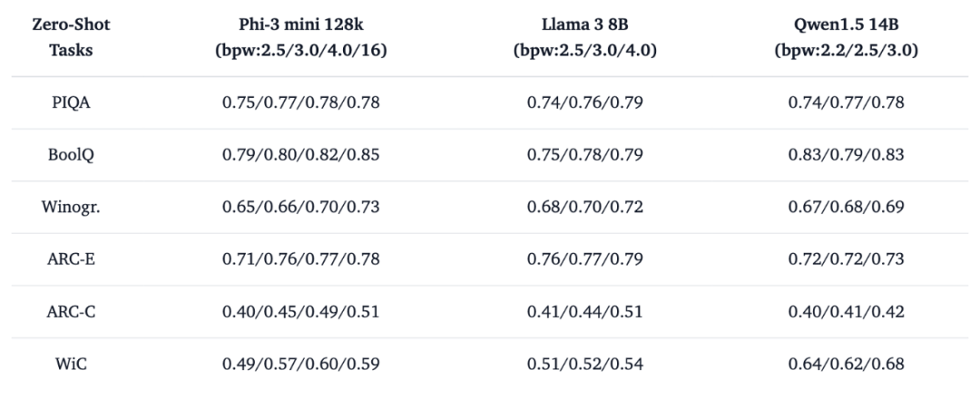This screenshot has height=399, width=980.
Task: Select the Phi-3 BoolQ cell 0.79/0.80/0.82/0.85
Action: 301,155
